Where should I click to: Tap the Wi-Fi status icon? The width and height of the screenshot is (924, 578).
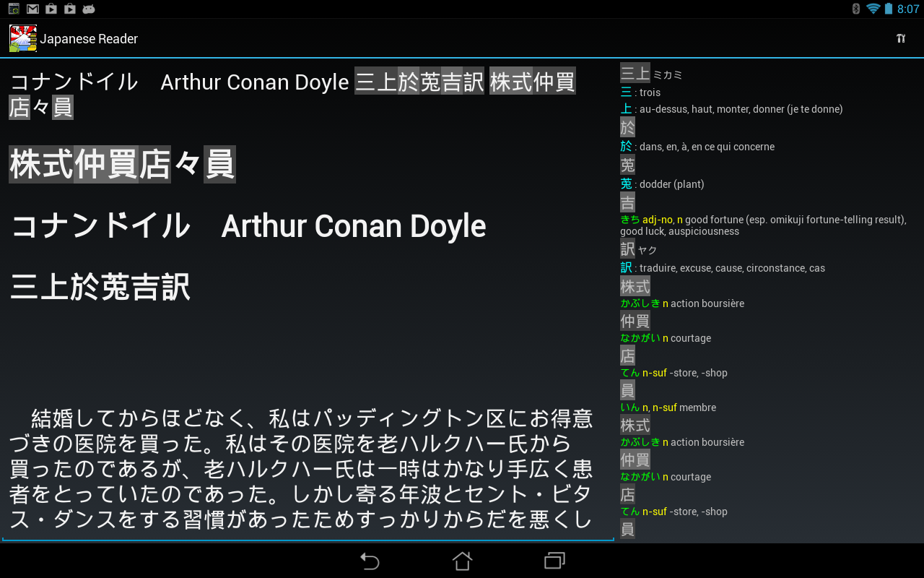coord(873,9)
